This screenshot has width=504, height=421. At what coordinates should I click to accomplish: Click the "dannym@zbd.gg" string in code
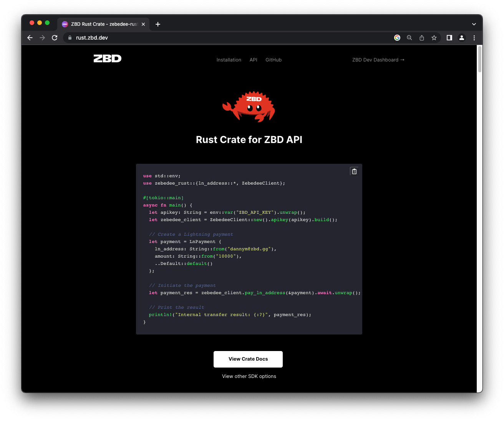(249, 249)
